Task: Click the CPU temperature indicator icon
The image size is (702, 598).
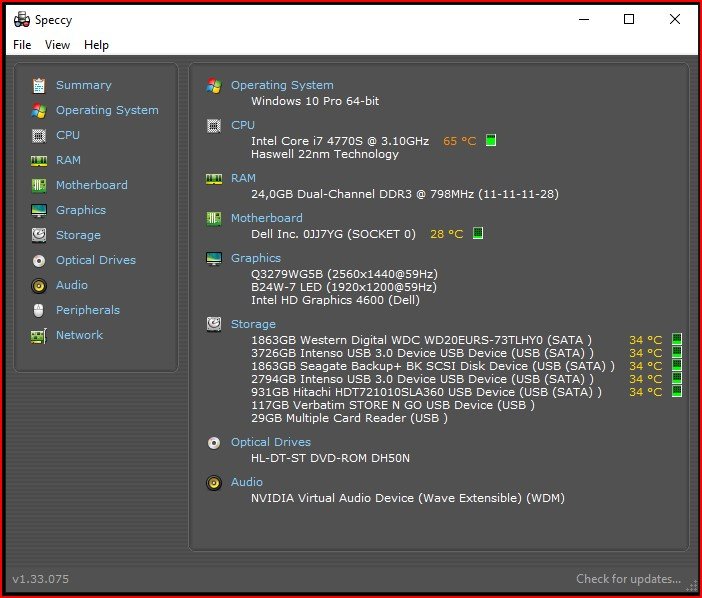Action: [491, 140]
